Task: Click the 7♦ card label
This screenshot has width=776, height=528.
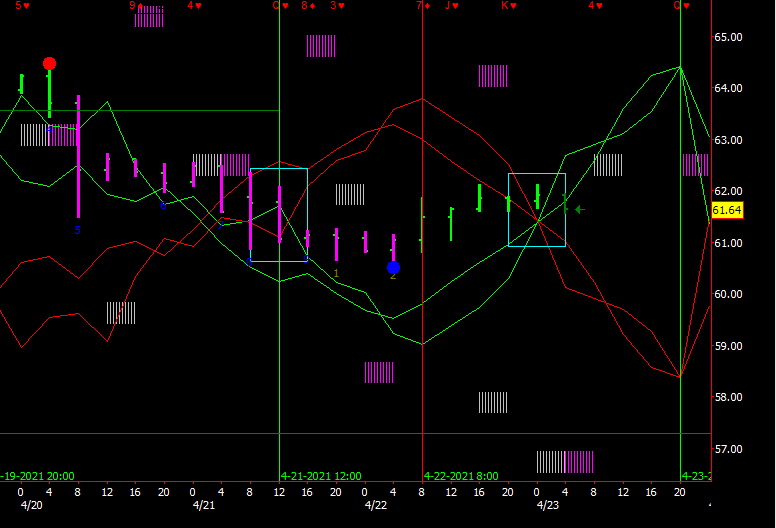Action: point(423,5)
